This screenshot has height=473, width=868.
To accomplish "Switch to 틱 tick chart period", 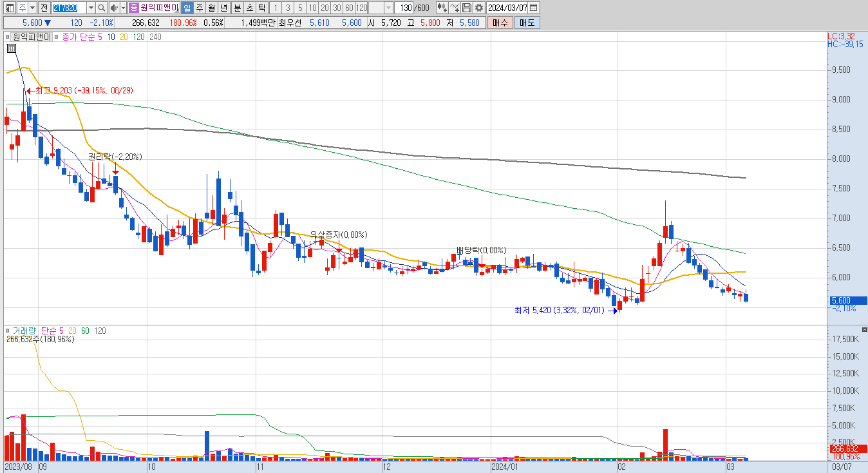I will 261,8.
